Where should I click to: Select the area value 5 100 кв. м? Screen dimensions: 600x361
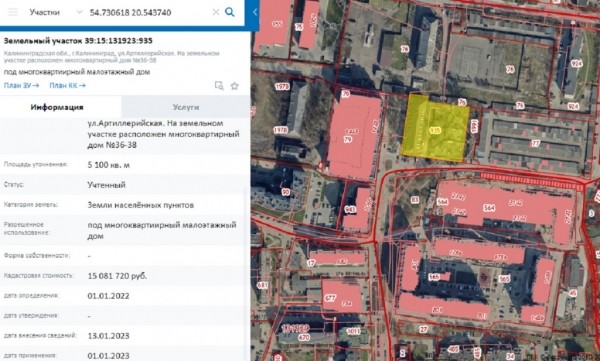click(x=108, y=165)
